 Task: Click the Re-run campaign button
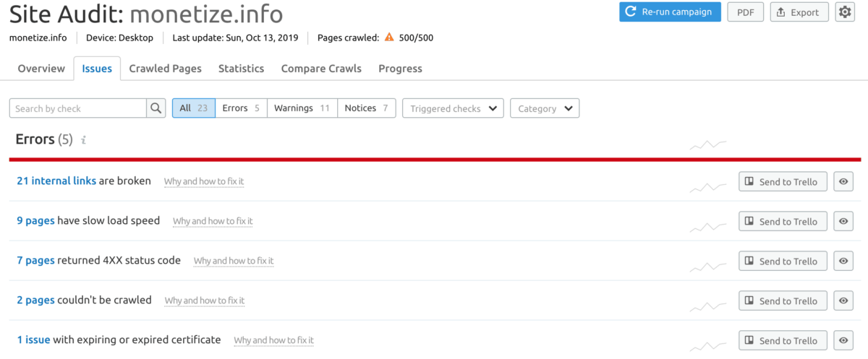point(670,12)
